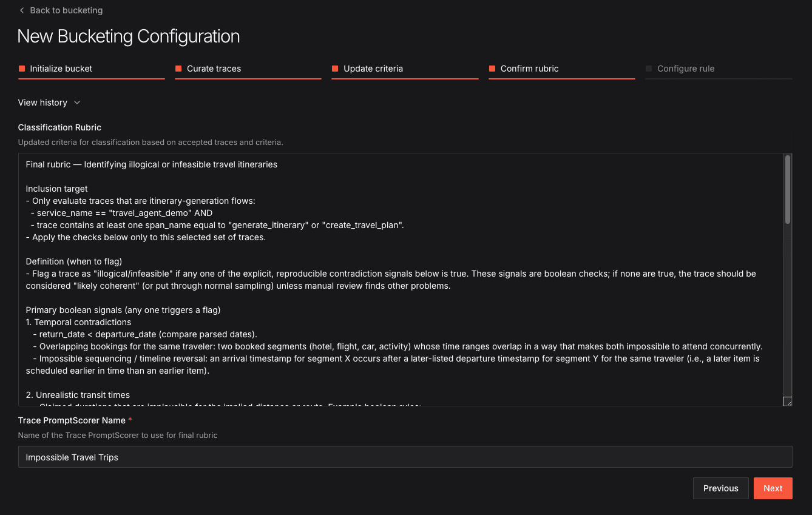Click the orange square beside Initialize bucket
This screenshot has height=515, width=812.
[22, 69]
